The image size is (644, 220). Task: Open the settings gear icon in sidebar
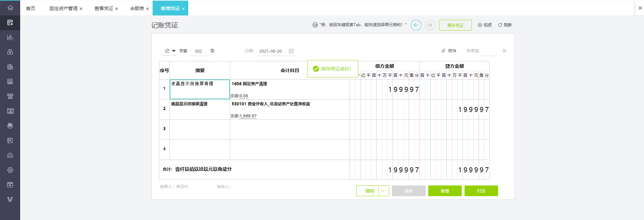click(10, 170)
